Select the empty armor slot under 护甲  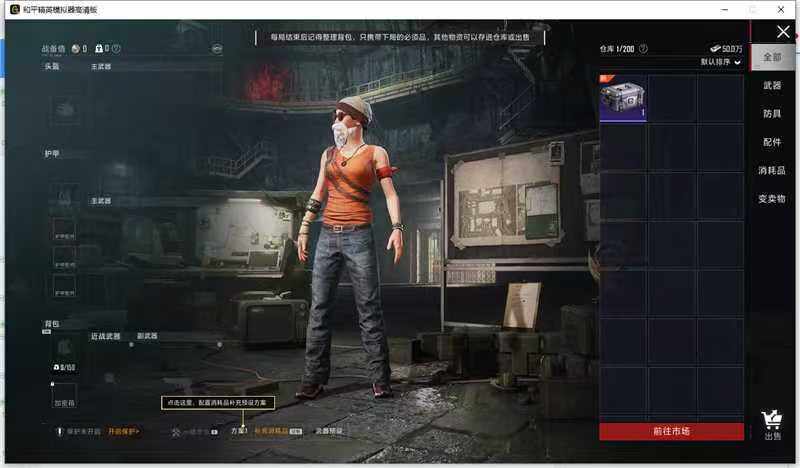click(x=65, y=196)
